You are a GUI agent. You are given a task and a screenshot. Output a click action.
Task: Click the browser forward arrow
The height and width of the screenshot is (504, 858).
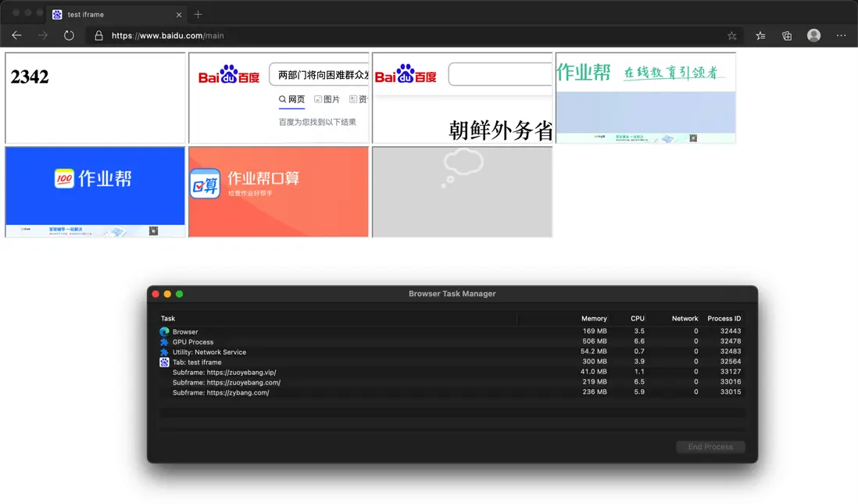coord(43,36)
